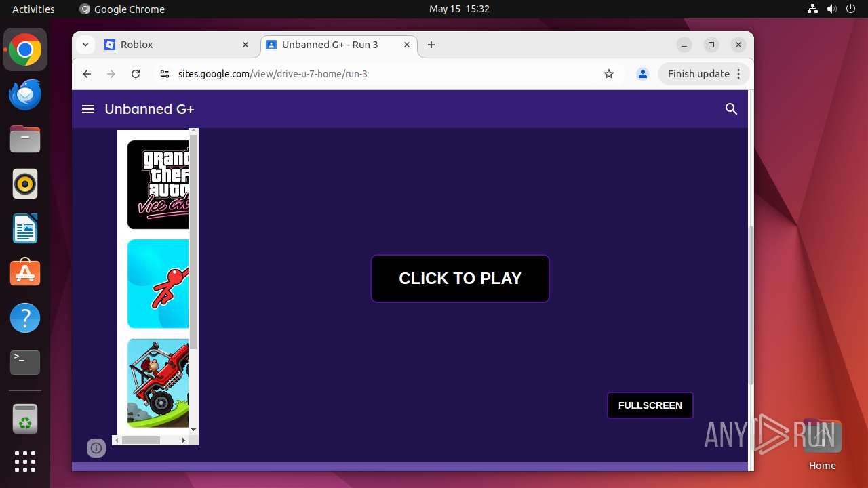Close the Roblox tab

pyautogui.click(x=245, y=45)
